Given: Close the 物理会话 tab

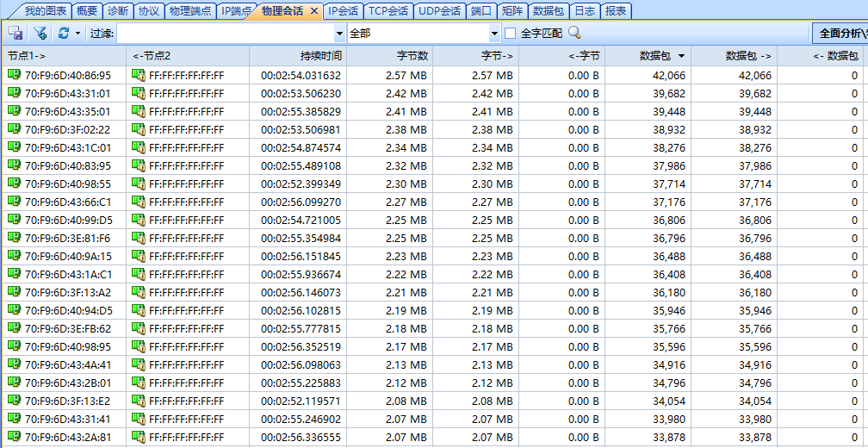Looking at the screenshot, I should [313, 11].
